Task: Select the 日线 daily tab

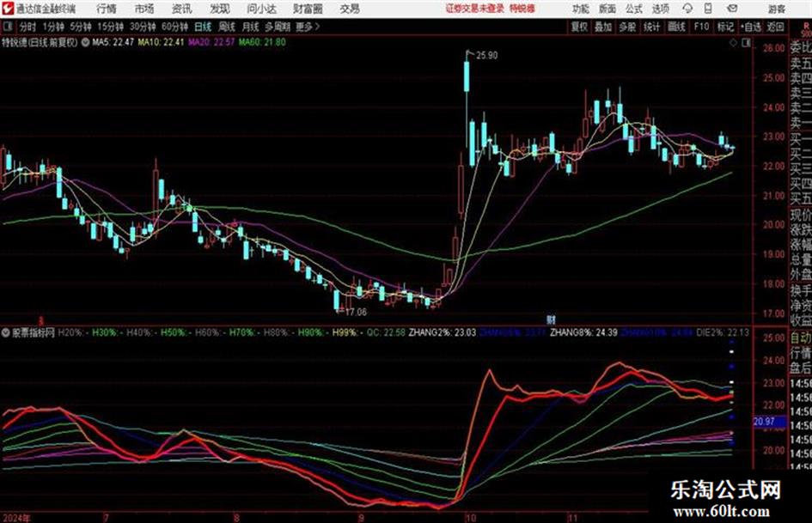Action: (203, 27)
